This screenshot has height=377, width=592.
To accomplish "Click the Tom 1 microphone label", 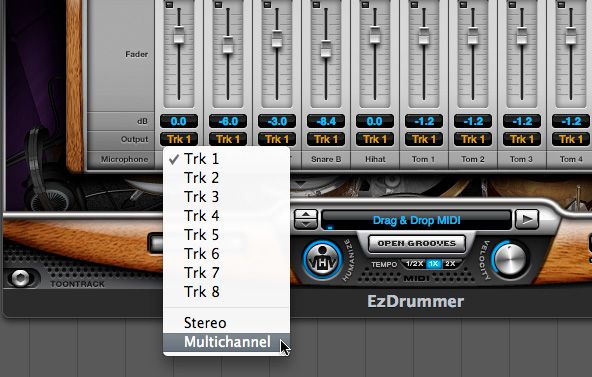I will click(423, 159).
